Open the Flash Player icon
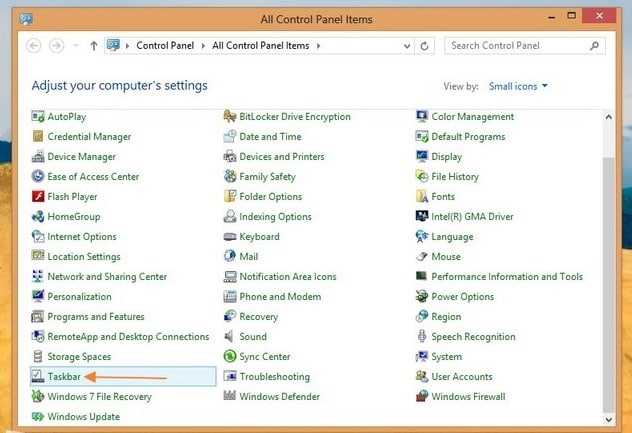The image size is (632, 433). [x=38, y=197]
